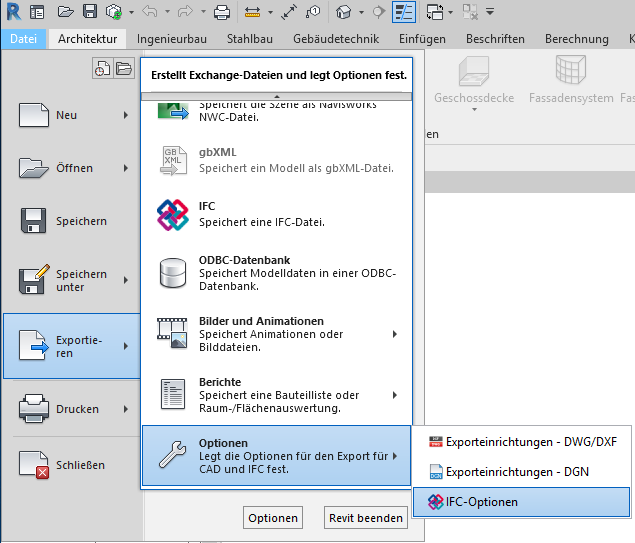The width and height of the screenshot is (635, 543).
Task: Toggle thin lines icon in toolbar
Action: [x=404, y=13]
